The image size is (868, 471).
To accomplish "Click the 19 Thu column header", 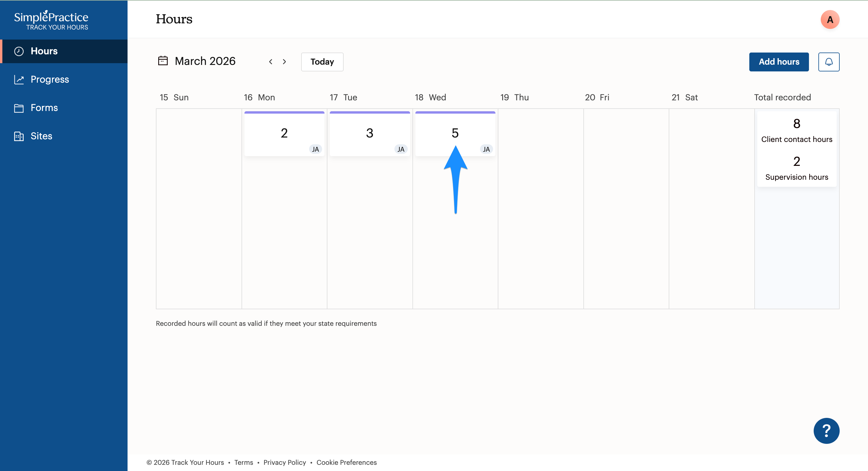I will coord(515,97).
